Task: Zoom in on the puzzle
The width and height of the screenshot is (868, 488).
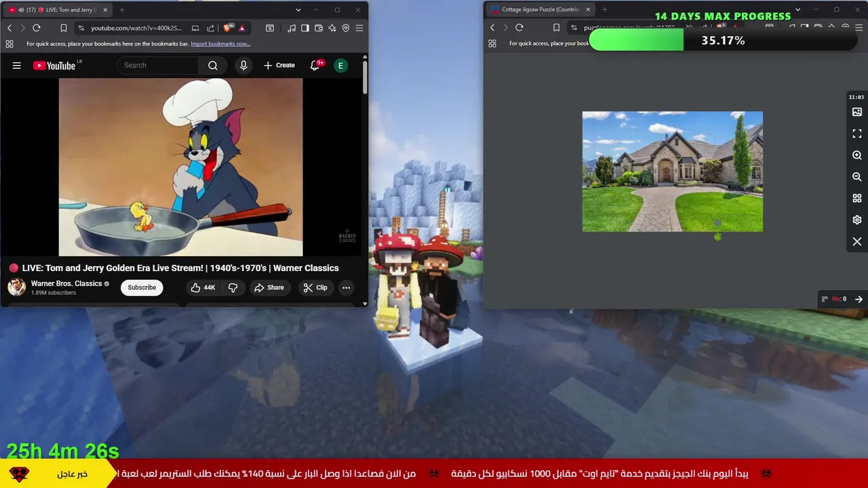Action: 857,155
